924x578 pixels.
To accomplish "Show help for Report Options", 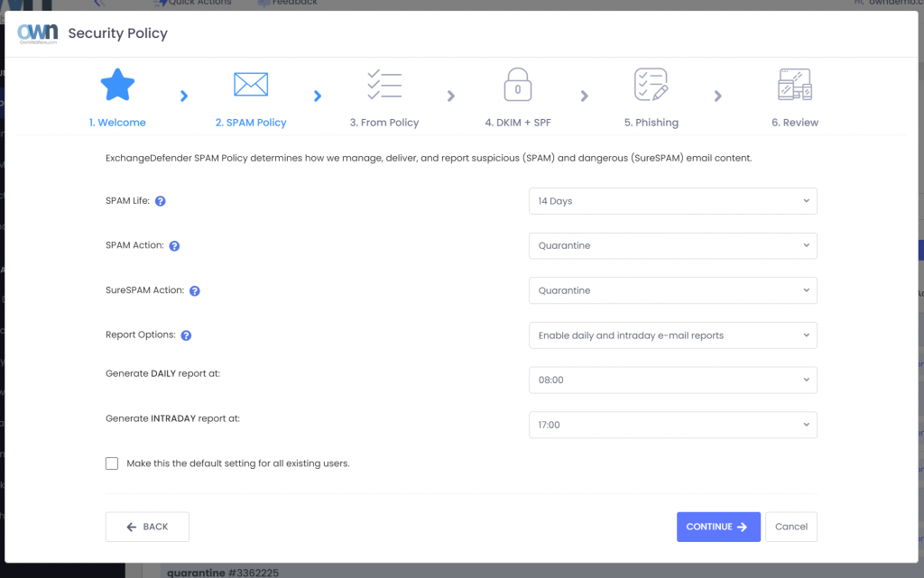I will (186, 335).
